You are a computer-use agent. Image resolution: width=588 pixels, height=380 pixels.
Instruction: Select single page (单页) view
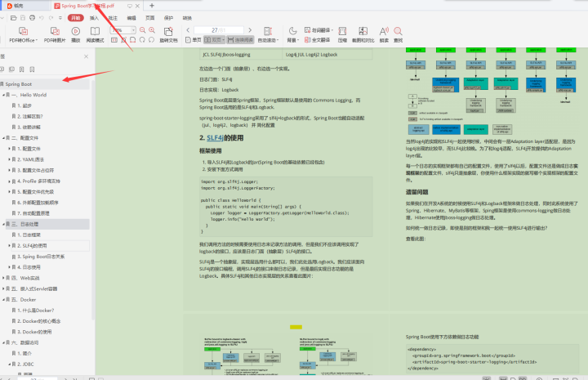(x=194, y=40)
